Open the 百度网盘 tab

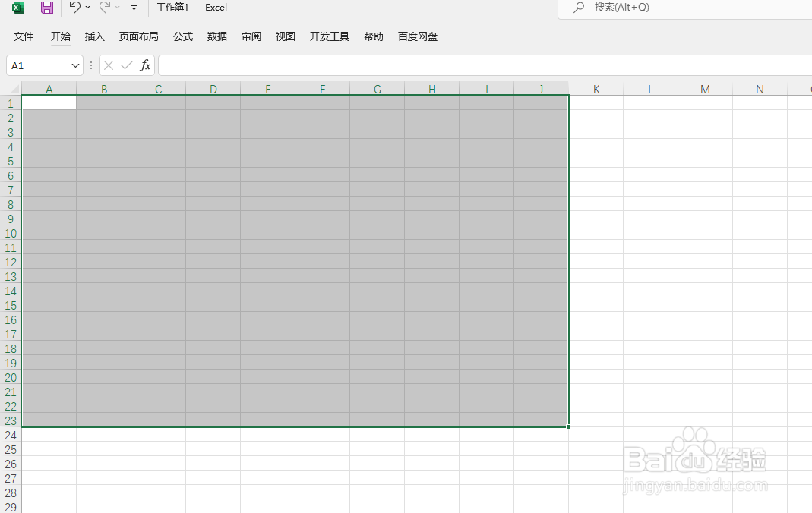coord(417,36)
